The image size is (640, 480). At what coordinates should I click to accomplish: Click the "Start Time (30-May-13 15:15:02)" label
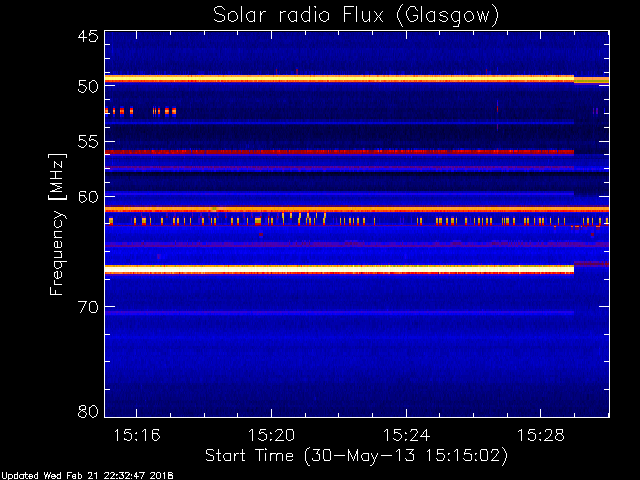coord(356,456)
